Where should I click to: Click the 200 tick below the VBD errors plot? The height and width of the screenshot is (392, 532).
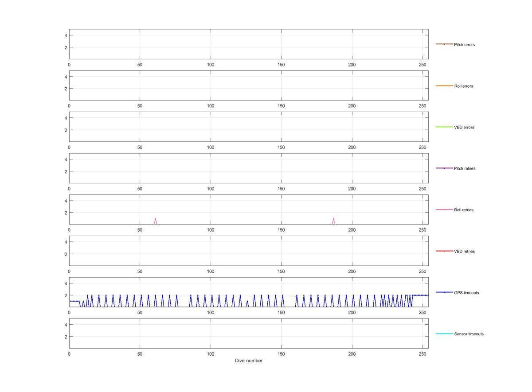pos(352,147)
